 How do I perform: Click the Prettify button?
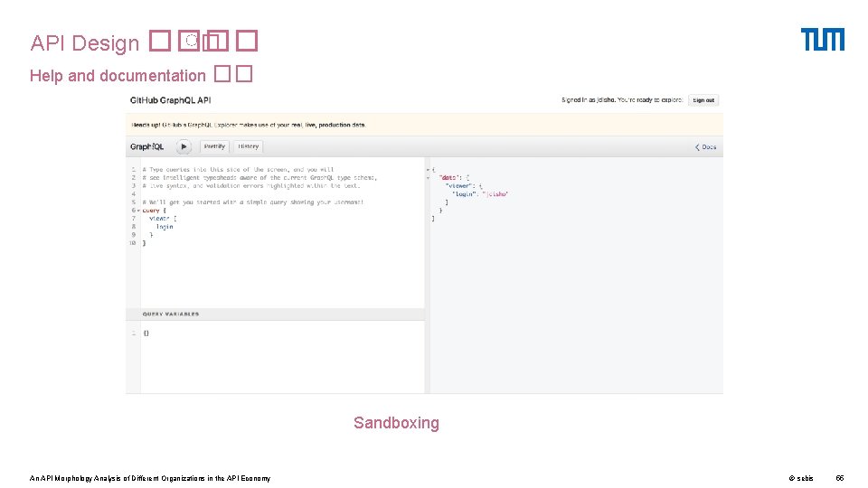tap(214, 146)
